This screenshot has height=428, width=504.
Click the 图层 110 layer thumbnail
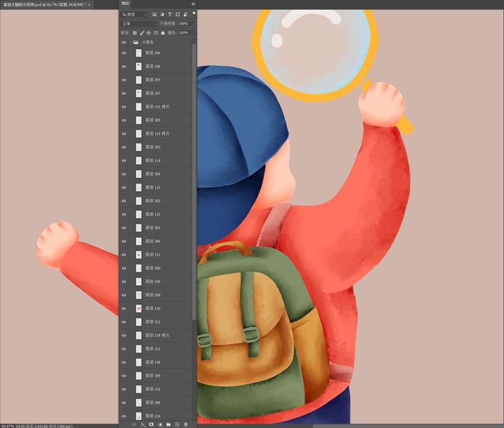(x=138, y=309)
